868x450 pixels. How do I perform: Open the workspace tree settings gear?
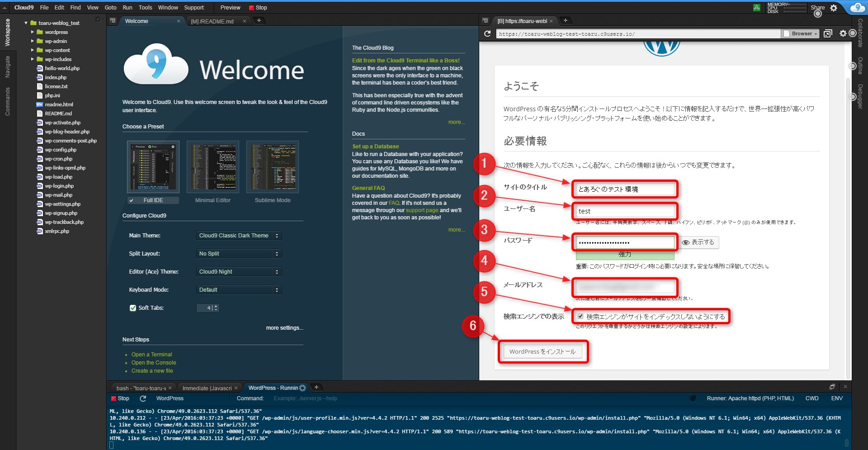[98, 19]
